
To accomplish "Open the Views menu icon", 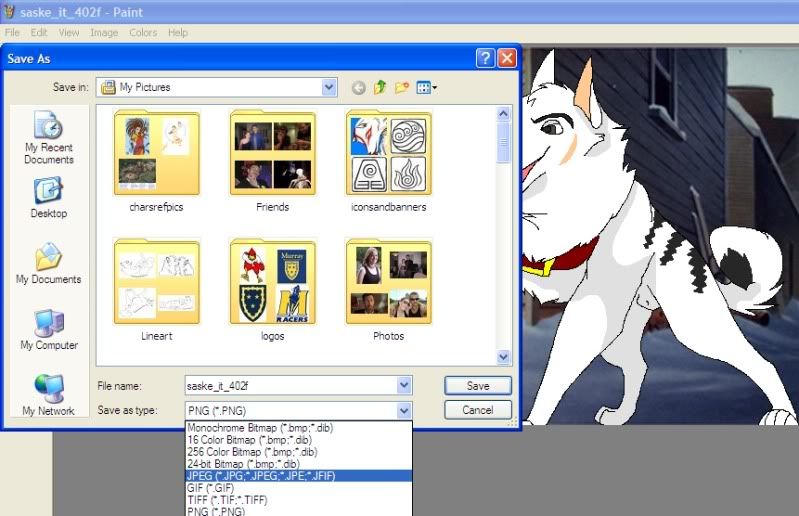I will (x=427, y=88).
